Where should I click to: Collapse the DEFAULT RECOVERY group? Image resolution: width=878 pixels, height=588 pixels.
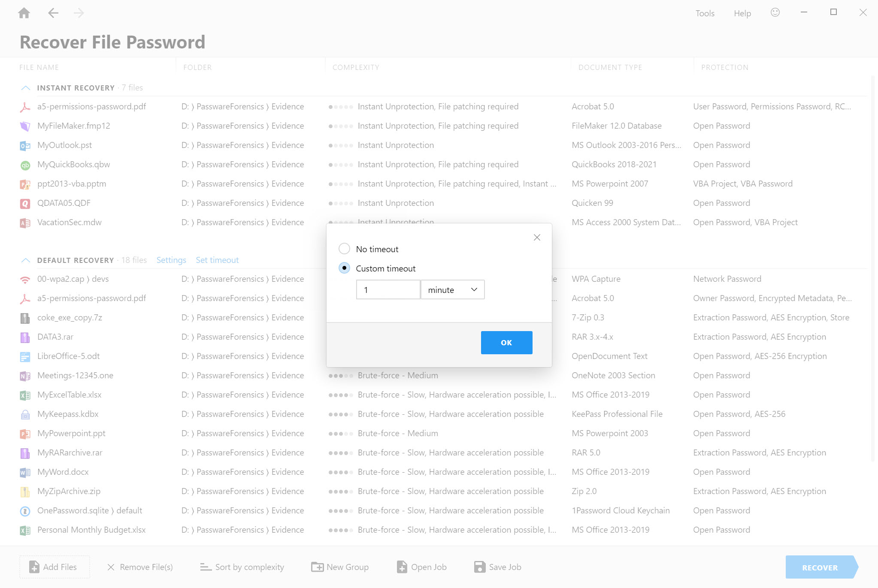[x=25, y=259]
